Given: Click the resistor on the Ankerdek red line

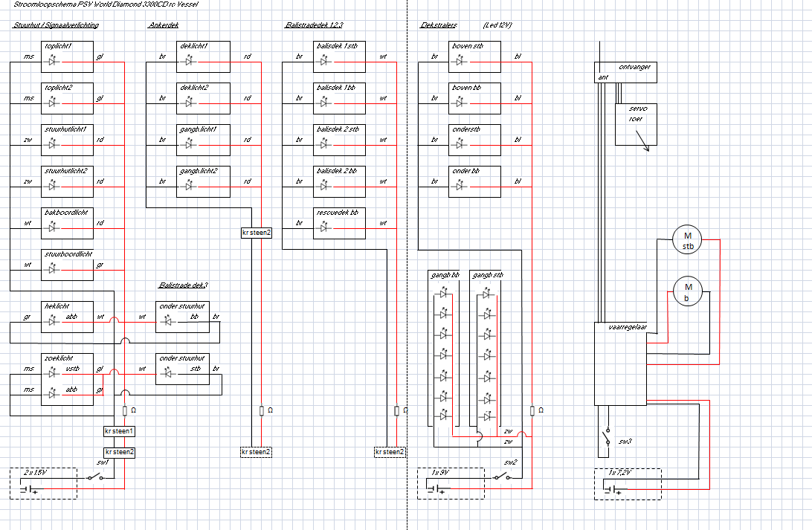Looking at the screenshot, I should (262, 411).
